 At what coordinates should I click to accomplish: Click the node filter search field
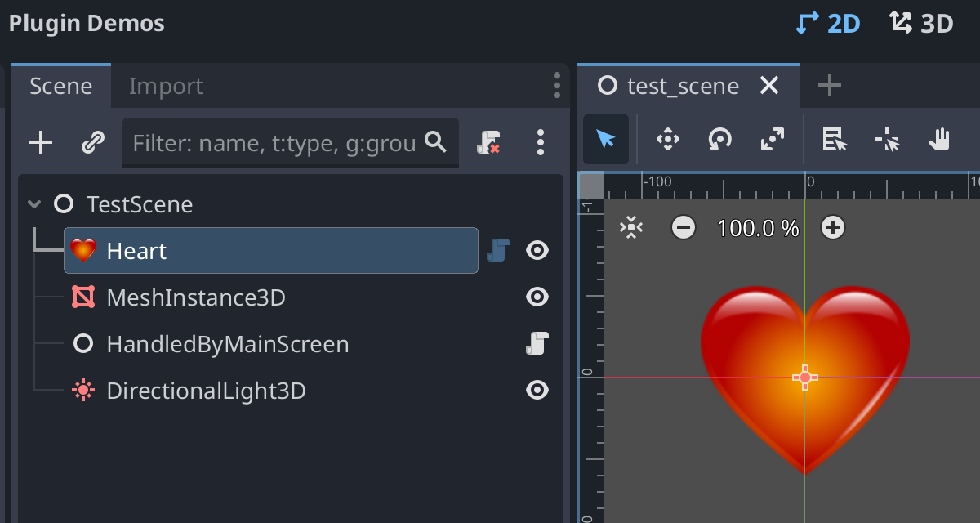click(278, 142)
